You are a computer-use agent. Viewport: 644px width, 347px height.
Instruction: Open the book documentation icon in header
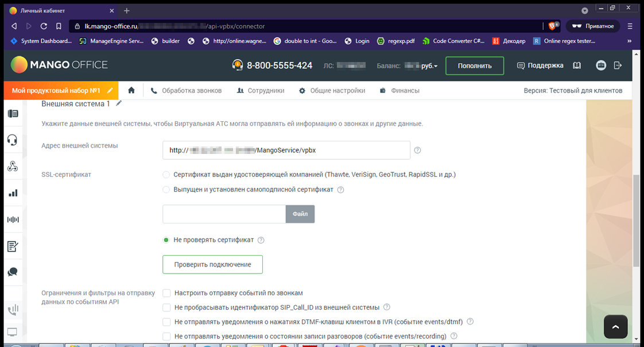pyautogui.click(x=577, y=65)
